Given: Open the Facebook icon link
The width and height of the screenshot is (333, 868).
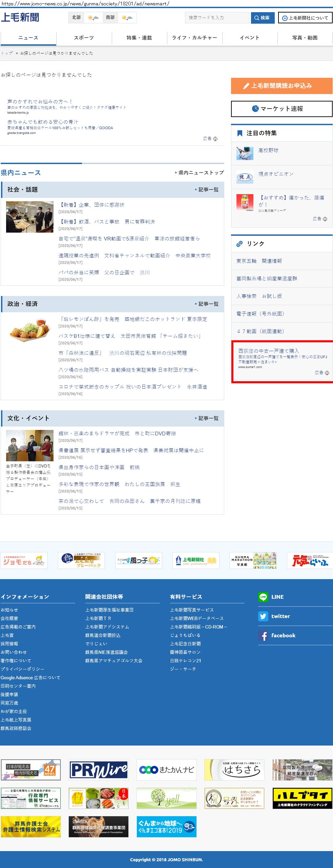Looking at the screenshot, I should click(263, 635).
